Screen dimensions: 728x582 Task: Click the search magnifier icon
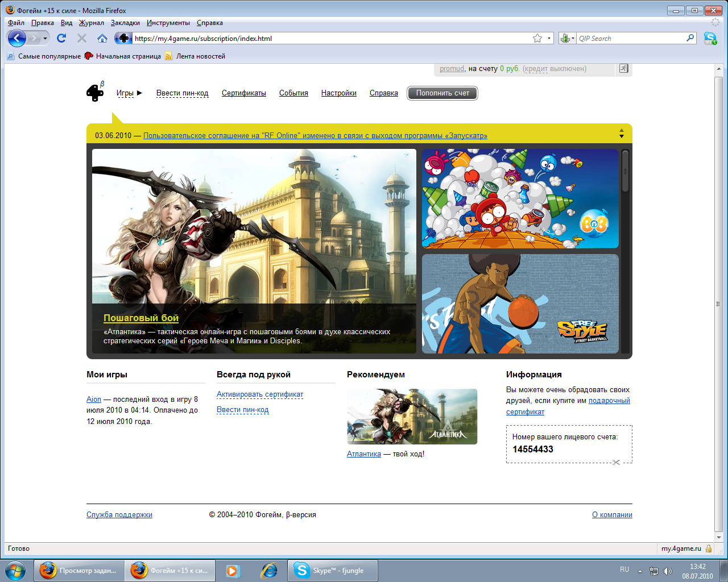[690, 38]
